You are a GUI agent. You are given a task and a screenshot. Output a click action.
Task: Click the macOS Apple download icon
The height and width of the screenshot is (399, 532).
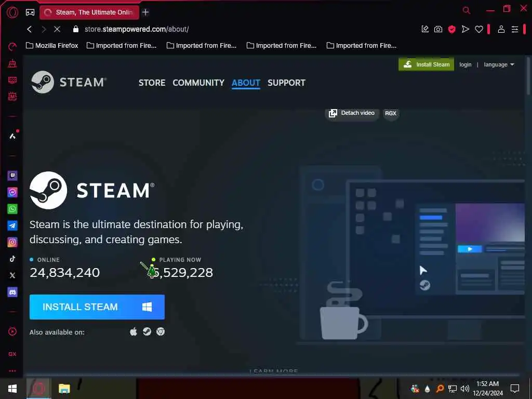pos(134,331)
